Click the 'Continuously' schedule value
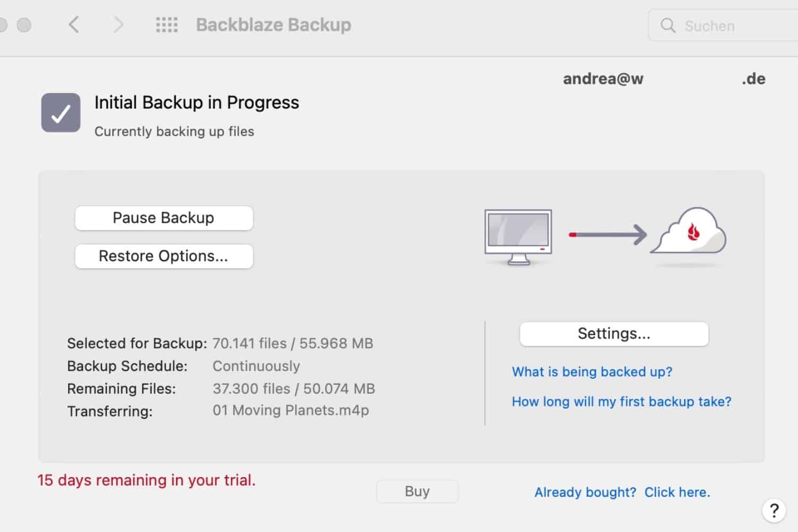The height and width of the screenshot is (532, 798). coord(256,366)
